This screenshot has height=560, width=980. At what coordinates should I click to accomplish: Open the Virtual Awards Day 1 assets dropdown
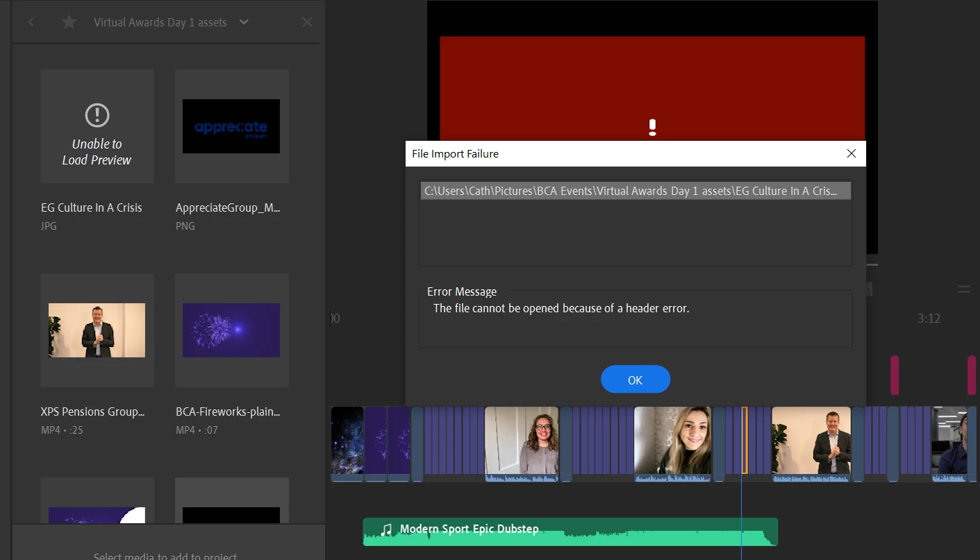tap(244, 22)
